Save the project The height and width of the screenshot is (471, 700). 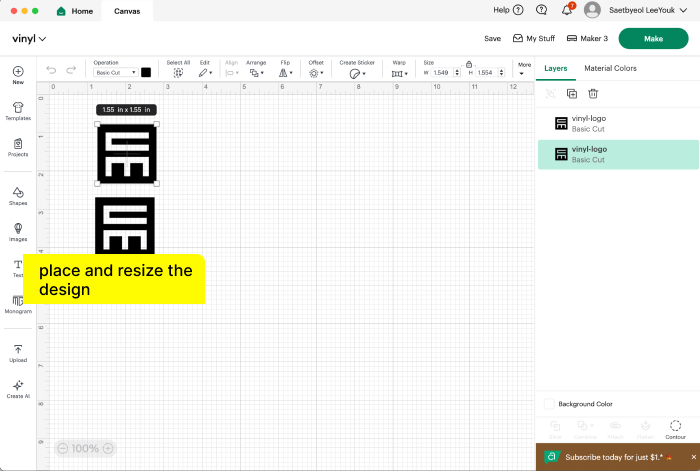pos(492,38)
